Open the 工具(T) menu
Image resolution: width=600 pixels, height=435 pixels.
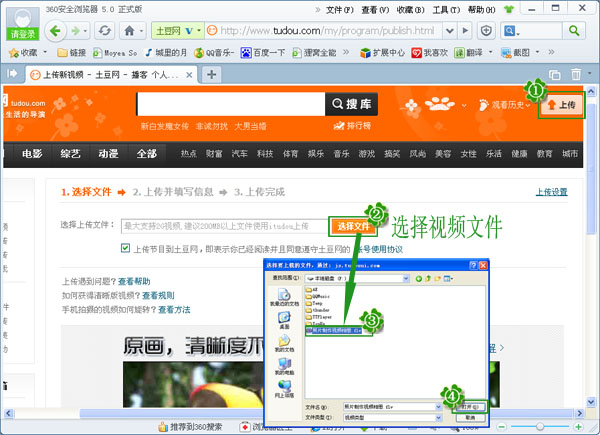[446, 10]
